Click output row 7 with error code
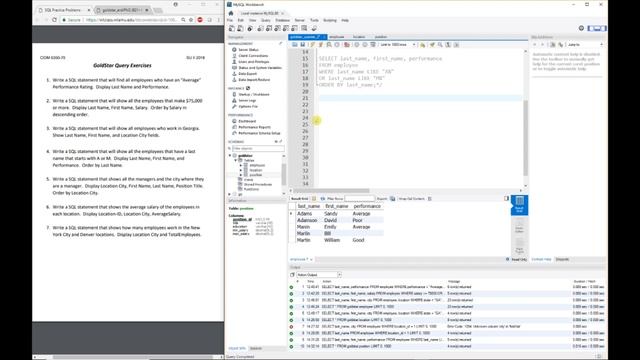Screen dimensions: 640x360 (x=447, y=327)
